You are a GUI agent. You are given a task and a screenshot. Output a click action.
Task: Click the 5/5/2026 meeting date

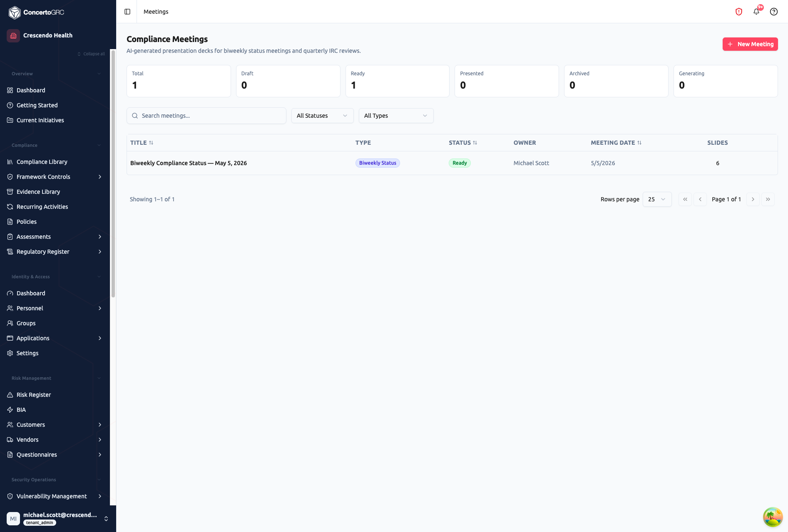point(603,163)
